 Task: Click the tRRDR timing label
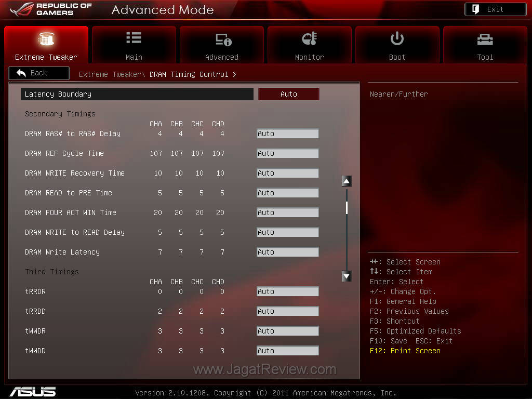(x=35, y=291)
